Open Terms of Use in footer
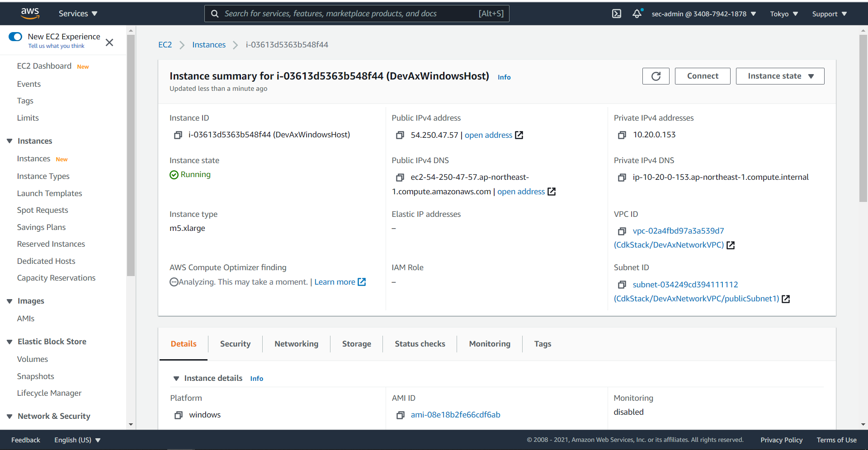 [x=836, y=440]
